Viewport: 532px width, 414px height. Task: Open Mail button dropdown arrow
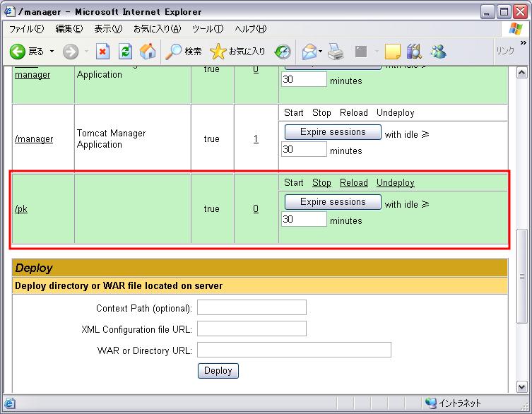[x=321, y=52]
